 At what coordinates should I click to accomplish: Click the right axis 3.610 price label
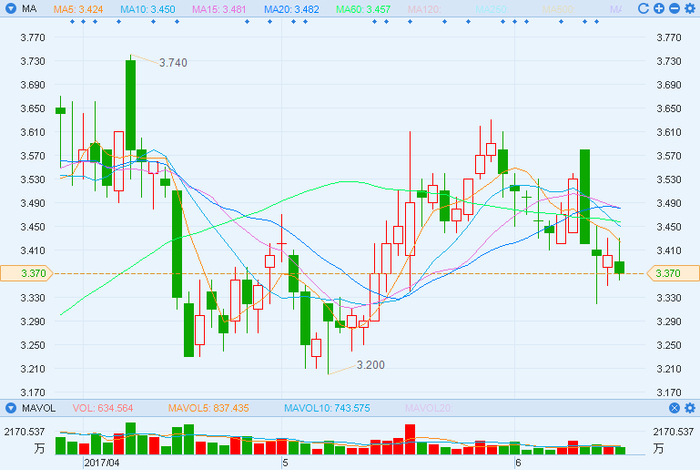tap(668, 132)
